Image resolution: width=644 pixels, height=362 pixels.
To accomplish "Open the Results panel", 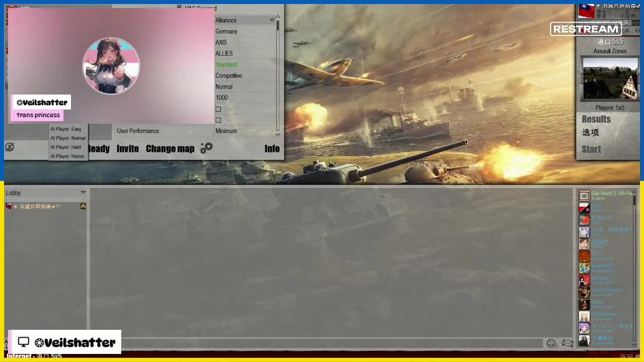I will [x=596, y=119].
